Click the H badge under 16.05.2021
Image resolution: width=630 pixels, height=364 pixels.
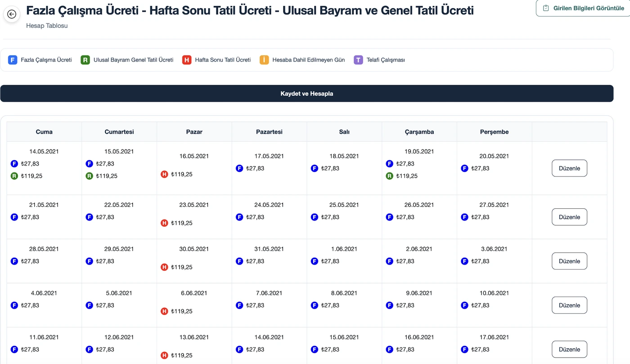[x=164, y=174]
